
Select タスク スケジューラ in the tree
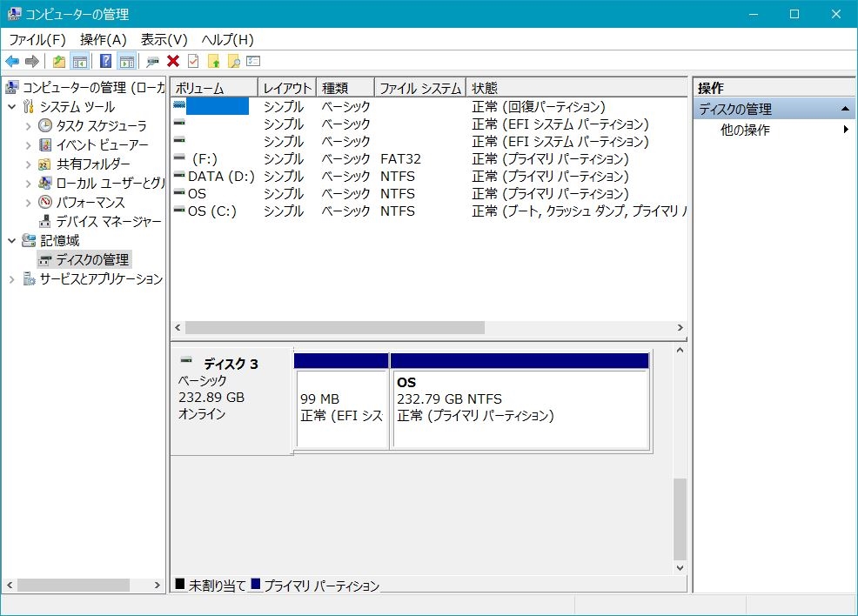coord(101,126)
